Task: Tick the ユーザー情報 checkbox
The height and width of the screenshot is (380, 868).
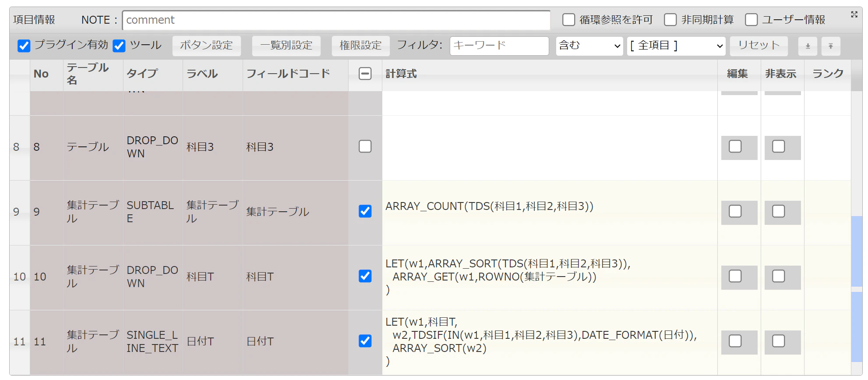Action: pos(751,20)
